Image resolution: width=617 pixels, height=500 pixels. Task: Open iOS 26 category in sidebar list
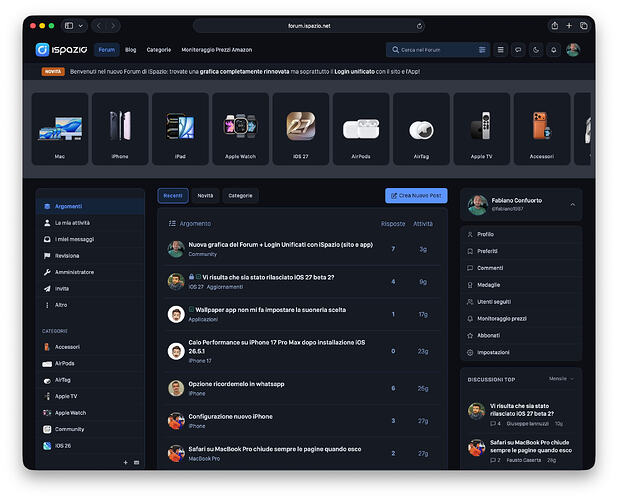[91, 446]
